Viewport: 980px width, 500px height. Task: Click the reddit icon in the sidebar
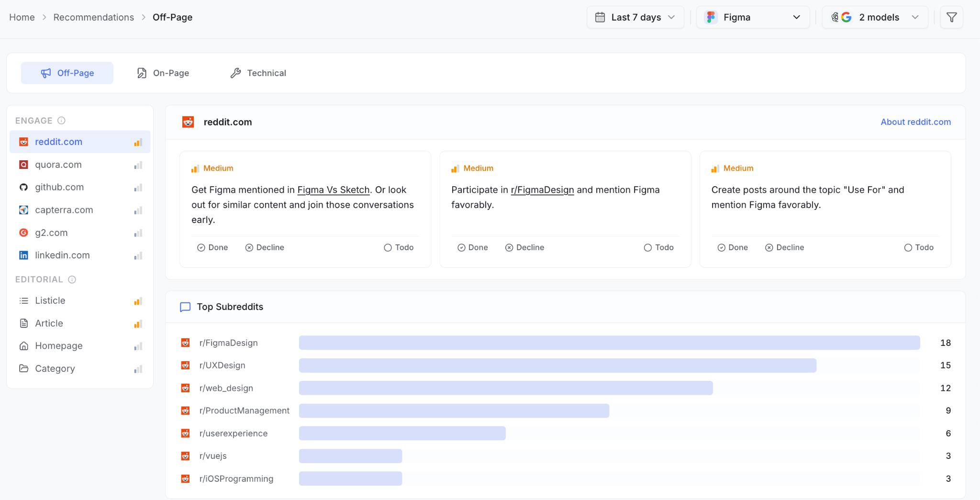(23, 142)
